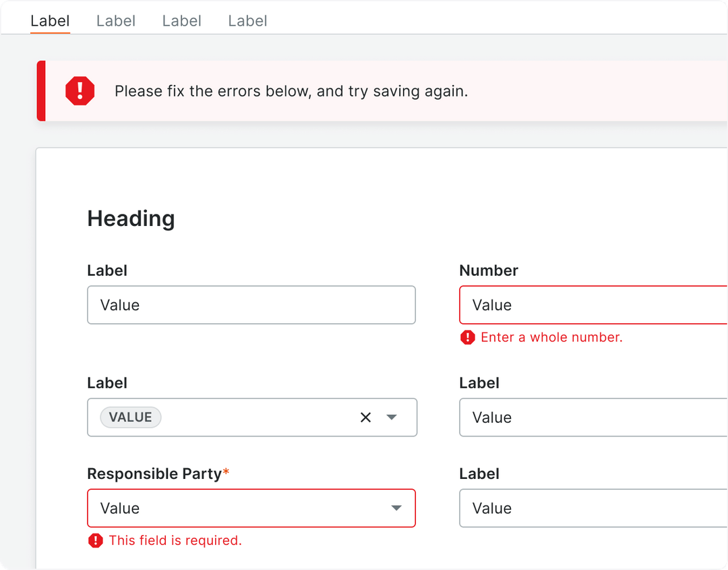Image resolution: width=728 pixels, height=570 pixels.
Task: Click the red error icon in the banner
Action: click(x=80, y=90)
